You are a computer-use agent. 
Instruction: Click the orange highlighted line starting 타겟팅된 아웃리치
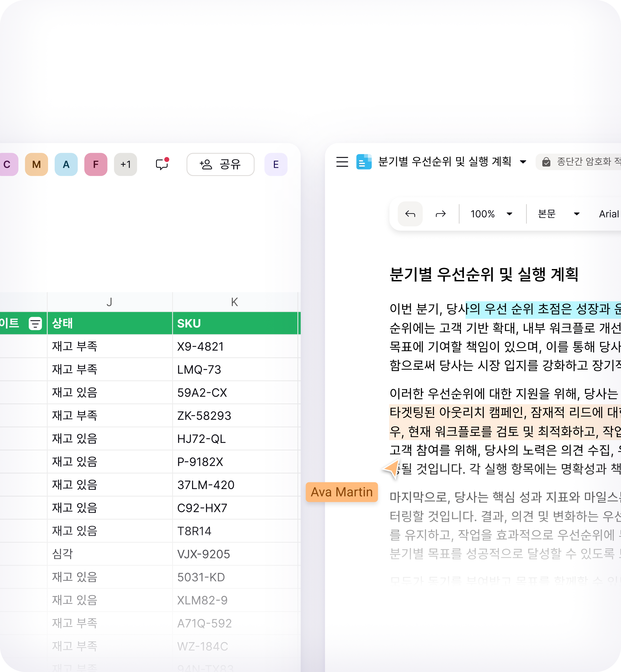click(505, 413)
